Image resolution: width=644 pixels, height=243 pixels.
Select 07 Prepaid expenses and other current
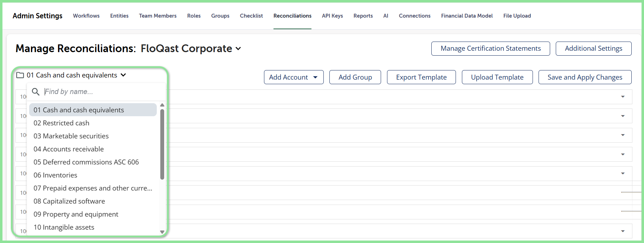[x=93, y=188]
